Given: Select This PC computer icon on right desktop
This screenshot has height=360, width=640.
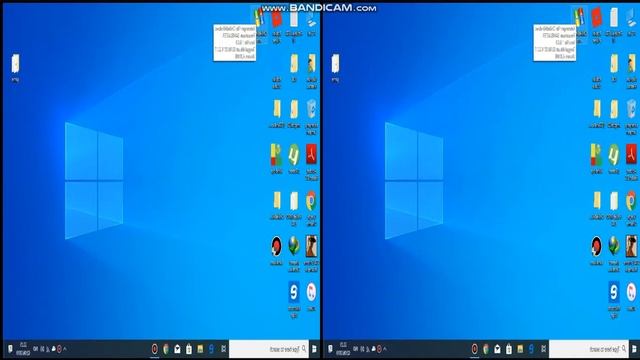Looking at the screenshot, I should point(631,18).
